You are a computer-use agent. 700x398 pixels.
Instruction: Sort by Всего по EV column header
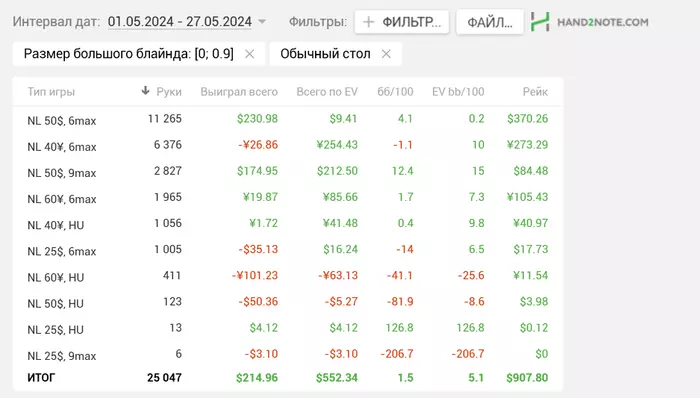pos(327,92)
